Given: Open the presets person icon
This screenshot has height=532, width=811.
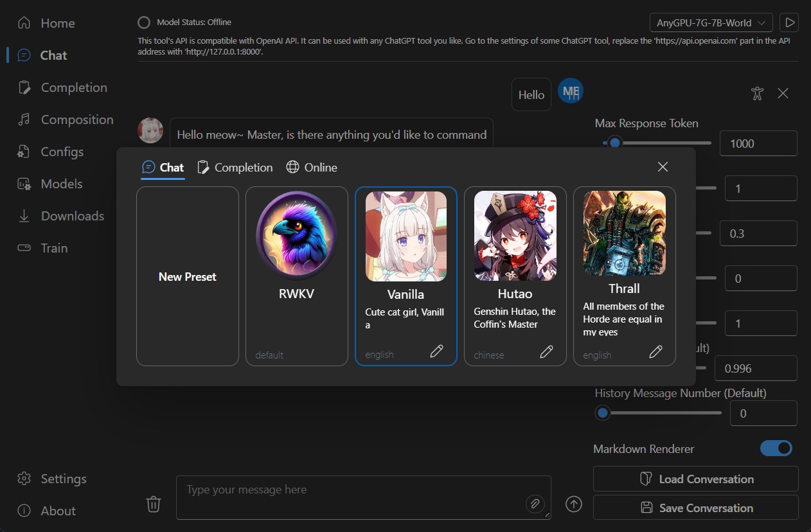Looking at the screenshot, I should coord(757,93).
